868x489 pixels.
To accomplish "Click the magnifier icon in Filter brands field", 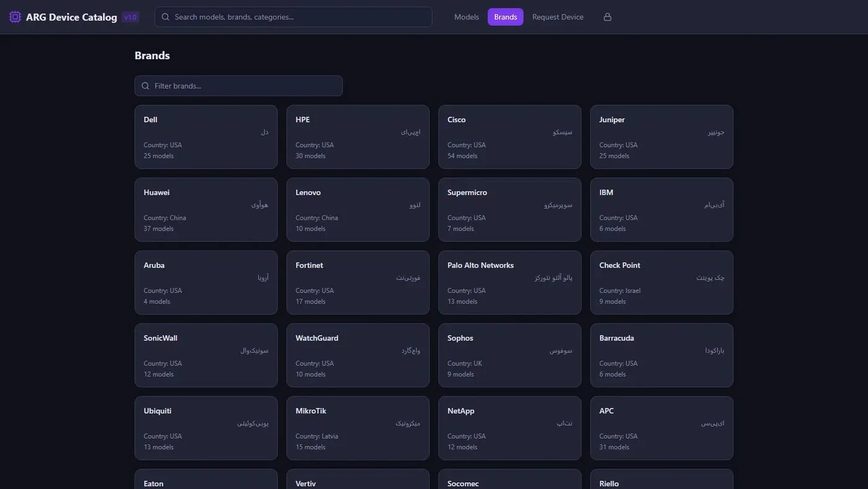I will click(x=146, y=86).
